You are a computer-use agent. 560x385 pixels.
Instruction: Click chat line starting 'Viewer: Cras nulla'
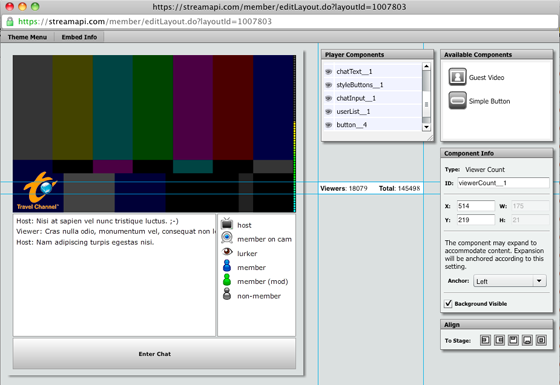point(115,231)
